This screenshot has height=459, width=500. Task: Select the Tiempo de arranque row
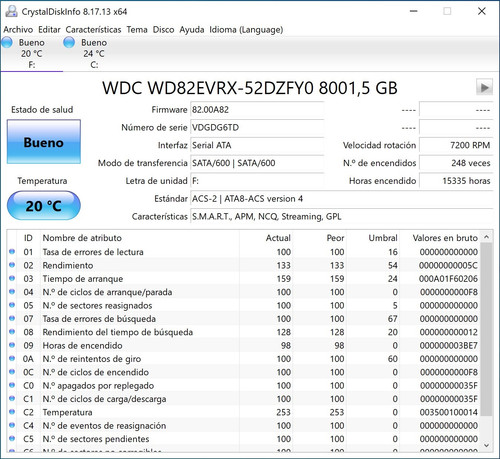[244, 279]
